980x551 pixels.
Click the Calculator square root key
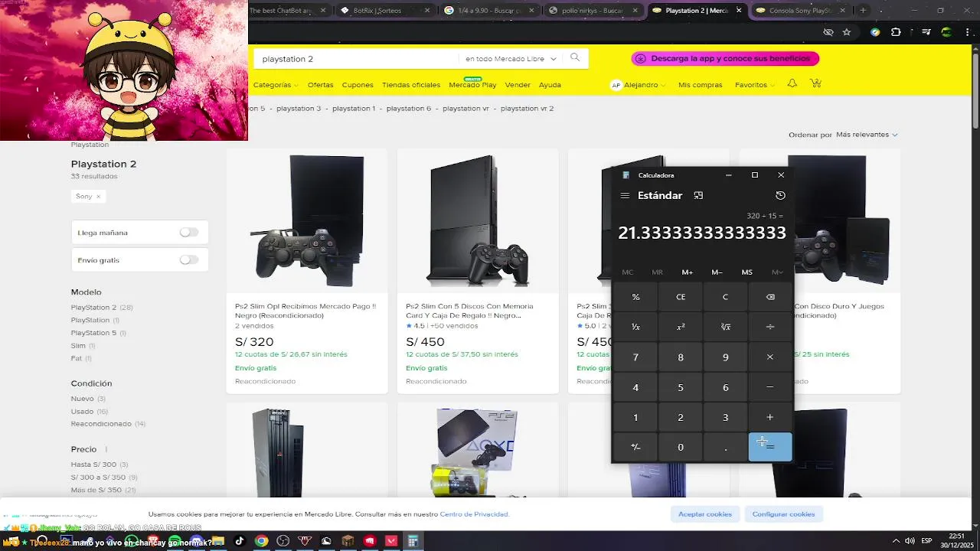(x=726, y=327)
